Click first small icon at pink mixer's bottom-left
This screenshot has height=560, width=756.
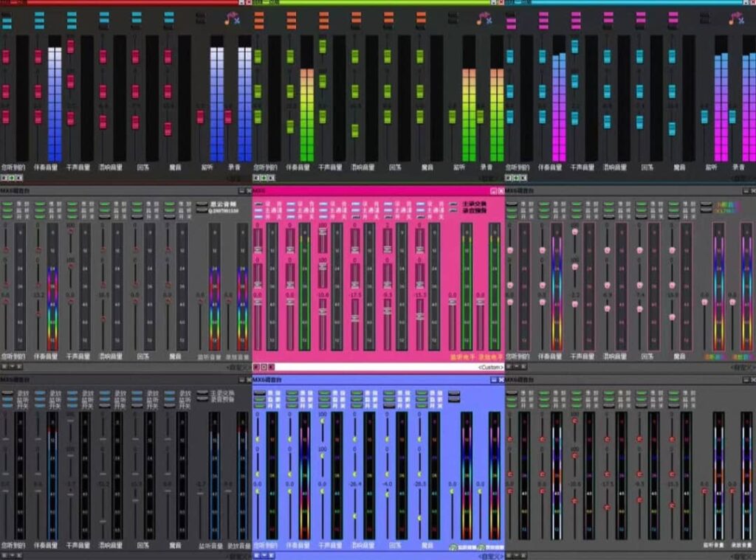256,367
